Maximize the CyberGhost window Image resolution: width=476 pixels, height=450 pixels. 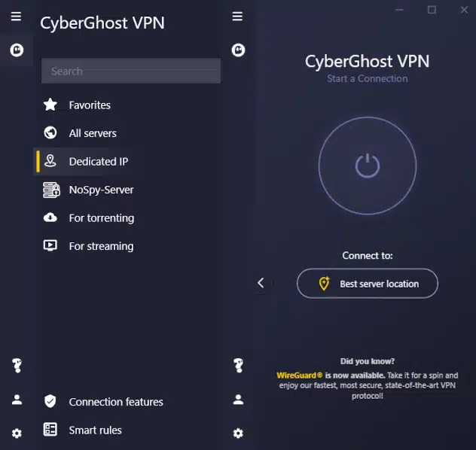pos(432,10)
